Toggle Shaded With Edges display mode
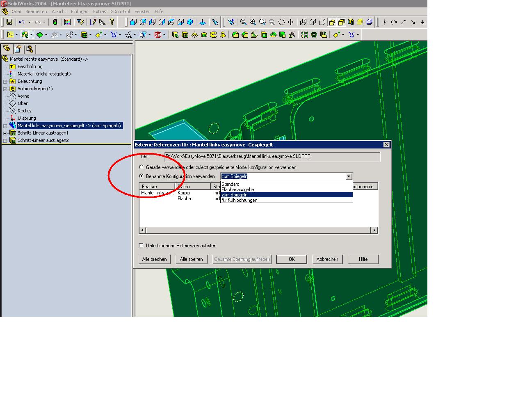 click(x=341, y=22)
